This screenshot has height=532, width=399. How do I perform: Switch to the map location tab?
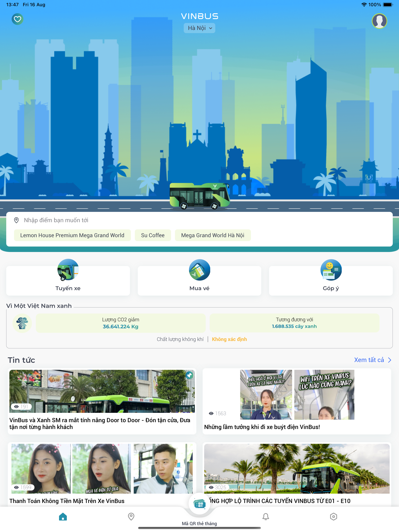click(131, 516)
